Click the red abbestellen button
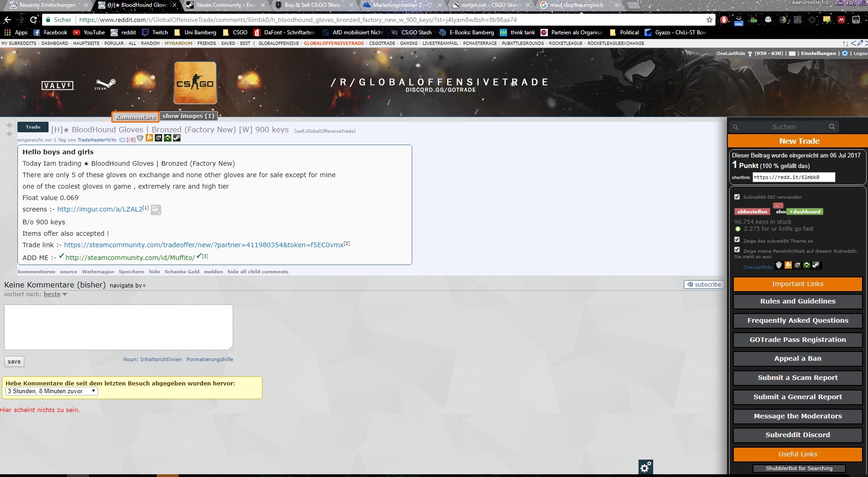This screenshot has height=477, width=868. point(752,211)
